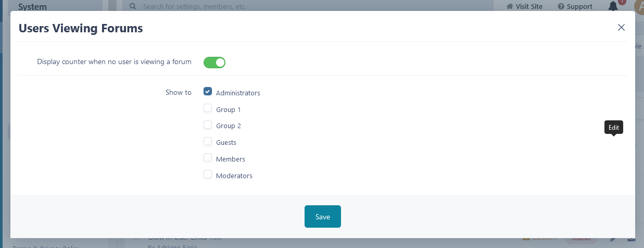Close the Users Viewing Forums dialog
Screen dimensions: 644x248
click(621, 28)
